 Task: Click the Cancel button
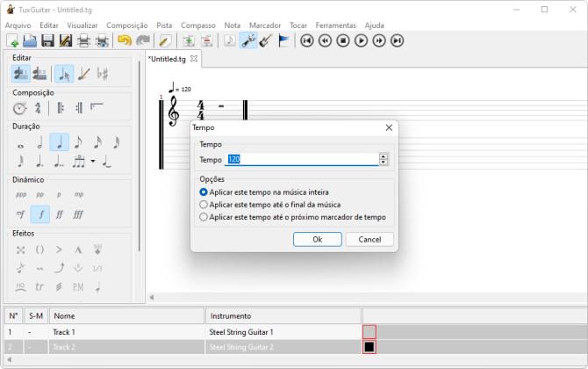369,239
